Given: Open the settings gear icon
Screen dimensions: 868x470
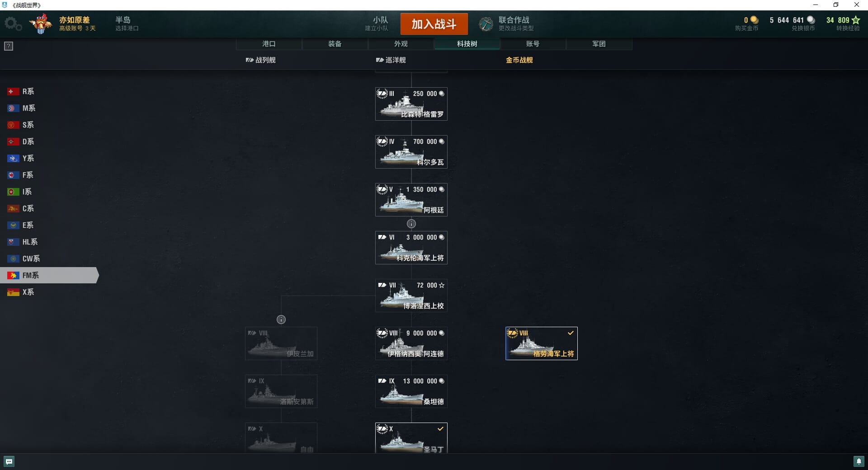Looking at the screenshot, I should point(13,24).
